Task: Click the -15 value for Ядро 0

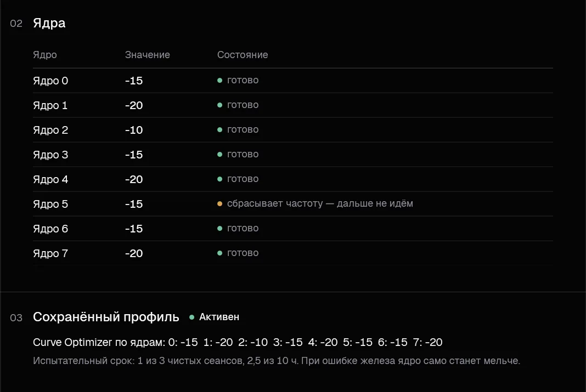Action: pyautogui.click(x=134, y=81)
